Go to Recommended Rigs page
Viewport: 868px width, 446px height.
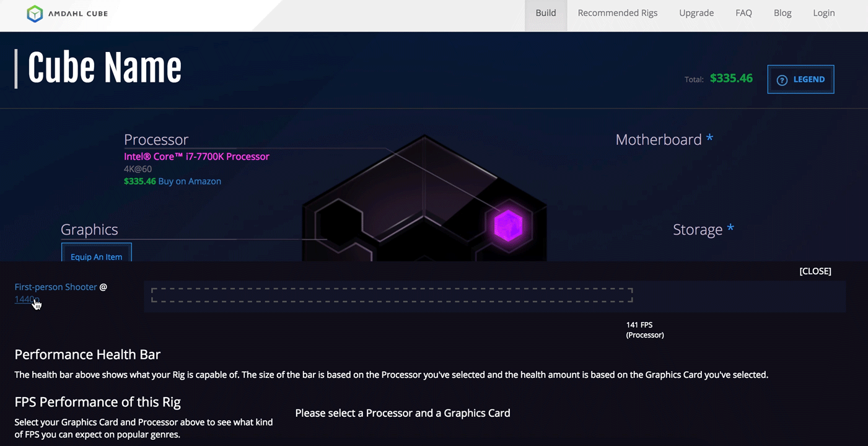pyautogui.click(x=618, y=13)
